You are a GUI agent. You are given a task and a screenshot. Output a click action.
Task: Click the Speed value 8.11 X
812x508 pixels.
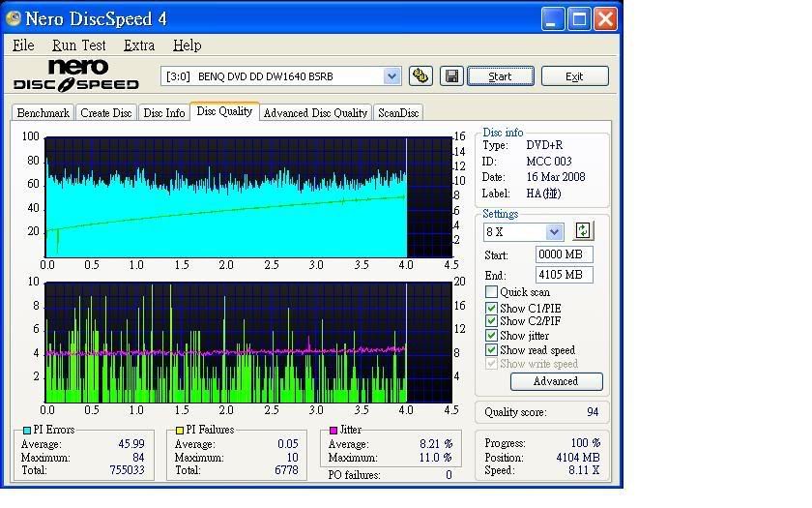point(584,470)
